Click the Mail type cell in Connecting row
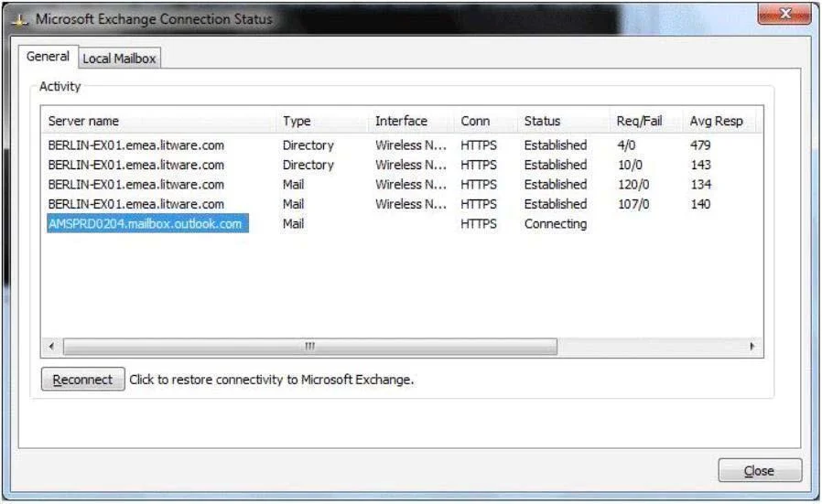Viewport: 822px width, 504px height. tap(294, 224)
